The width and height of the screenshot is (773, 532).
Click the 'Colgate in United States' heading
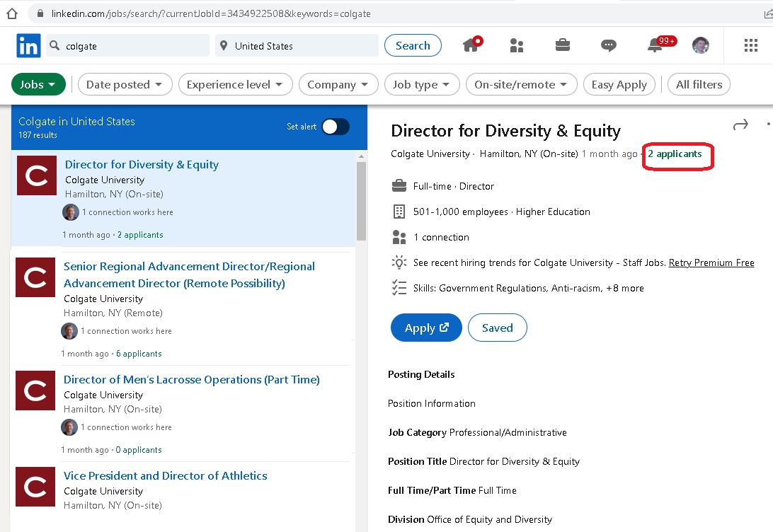77,121
